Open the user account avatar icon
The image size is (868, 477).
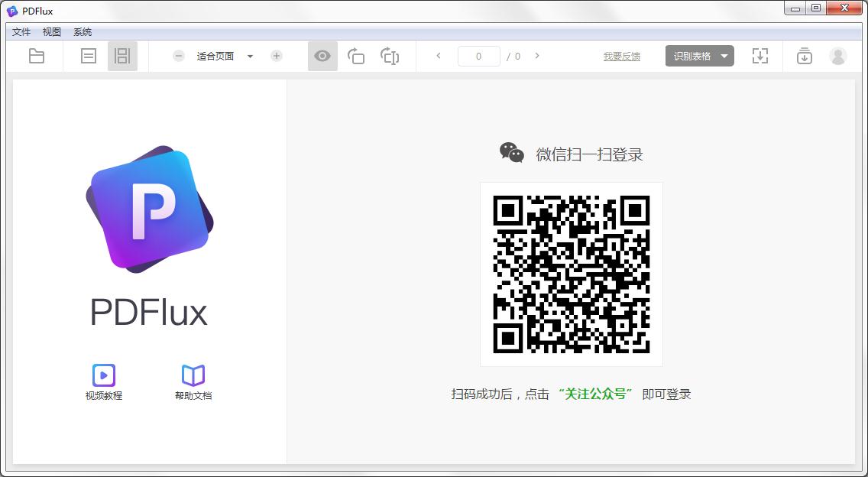pyautogui.click(x=838, y=56)
